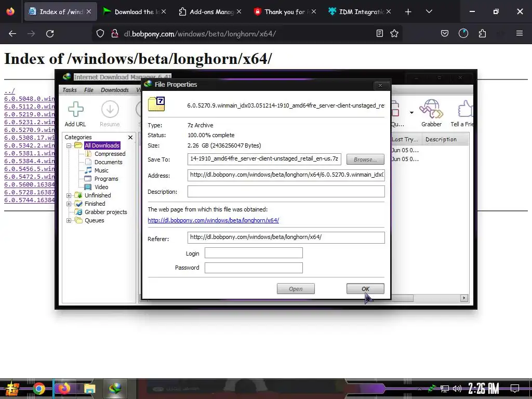Open the notification center icon

coord(515,389)
